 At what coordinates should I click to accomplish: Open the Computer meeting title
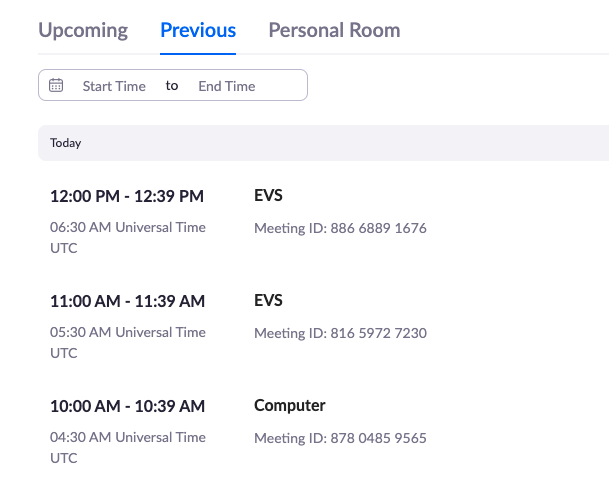[x=290, y=406]
